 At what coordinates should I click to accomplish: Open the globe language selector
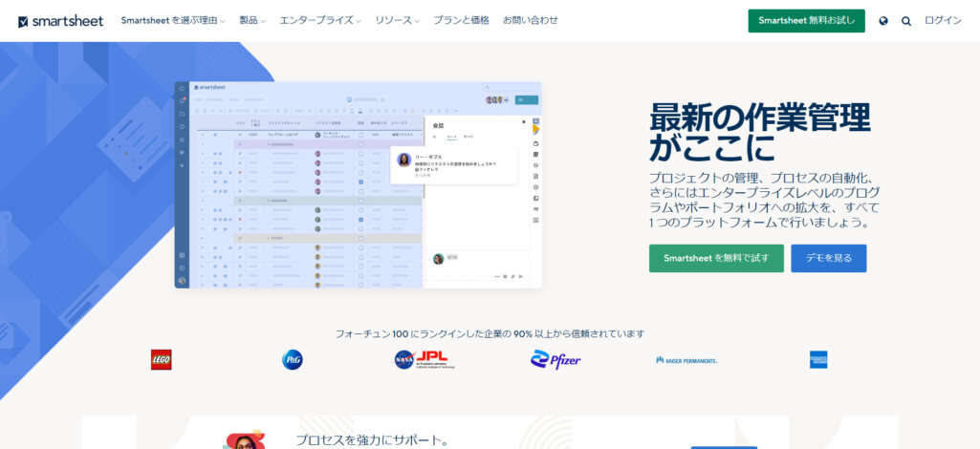[883, 21]
